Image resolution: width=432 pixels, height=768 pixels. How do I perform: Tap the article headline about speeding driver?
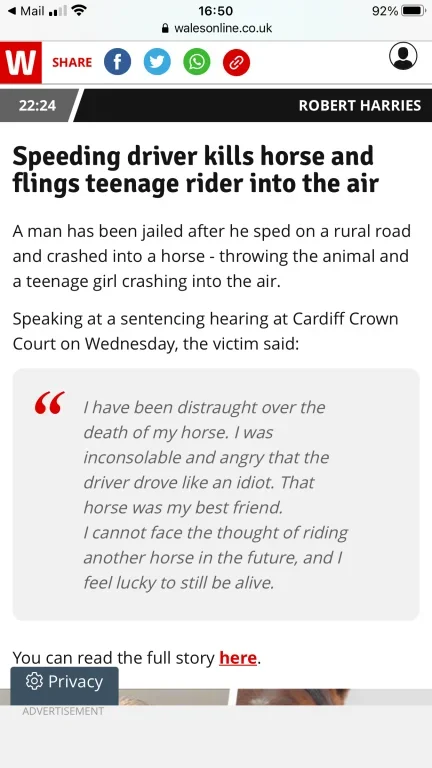click(x=196, y=169)
